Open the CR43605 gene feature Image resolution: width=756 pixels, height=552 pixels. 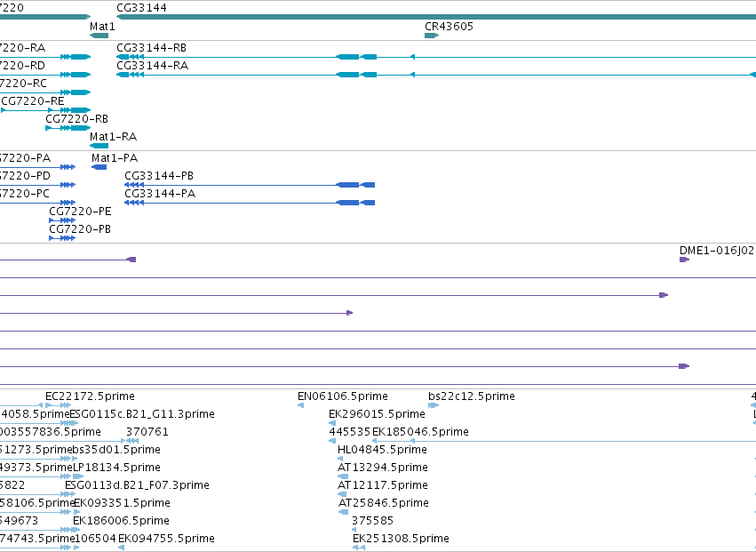[x=432, y=36]
